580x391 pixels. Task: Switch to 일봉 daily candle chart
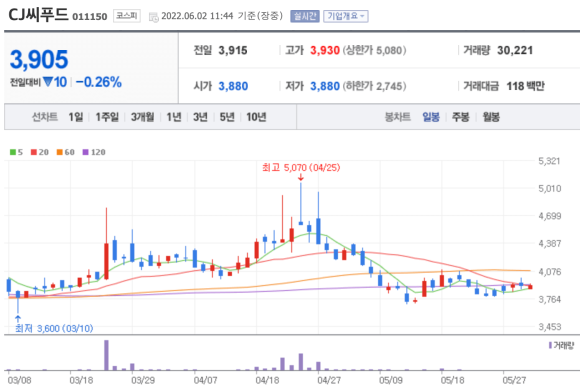click(x=431, y=117)
